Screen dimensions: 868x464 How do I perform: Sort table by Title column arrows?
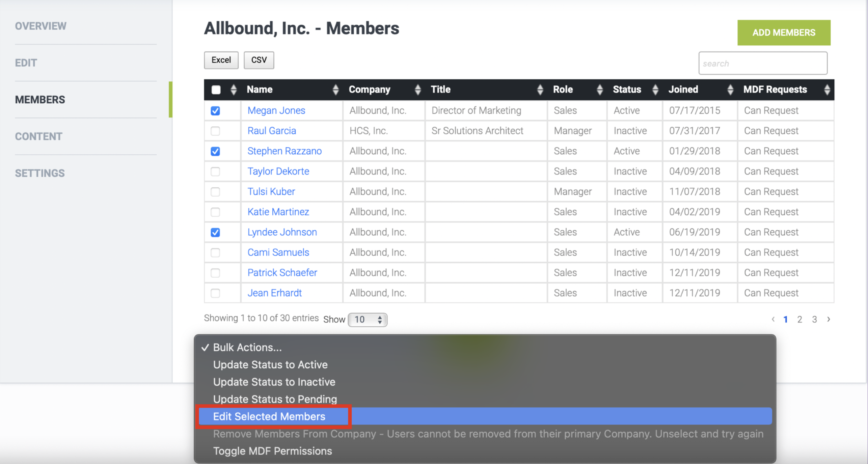[x=540, y=89]
